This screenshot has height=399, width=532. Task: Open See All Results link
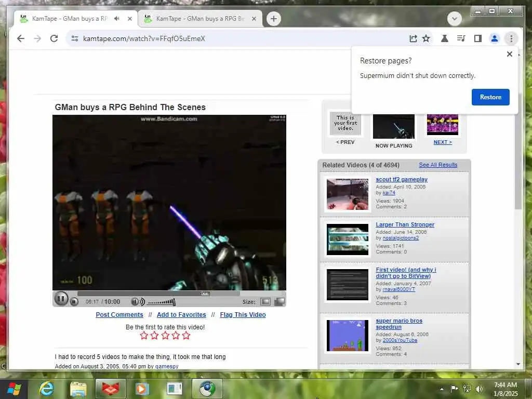coord(437,165)
